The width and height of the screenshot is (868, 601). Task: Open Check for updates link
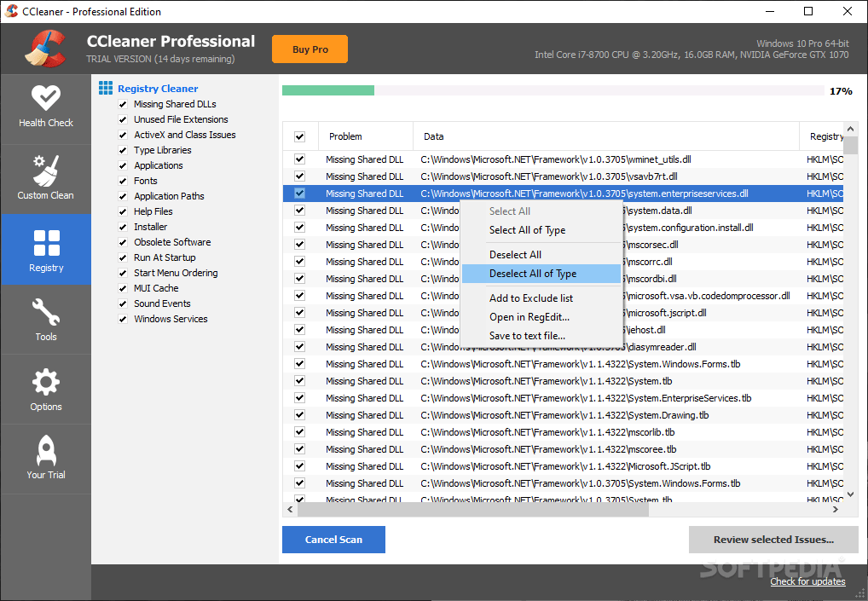807,581
